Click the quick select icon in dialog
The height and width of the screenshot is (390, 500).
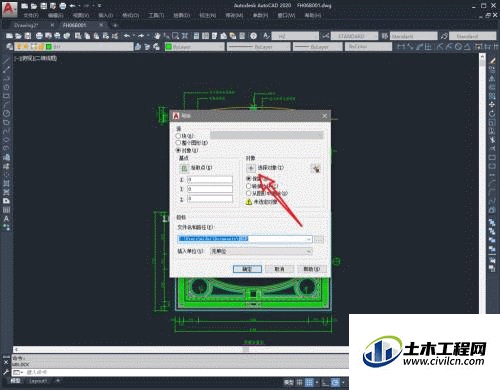click(316, 168)
